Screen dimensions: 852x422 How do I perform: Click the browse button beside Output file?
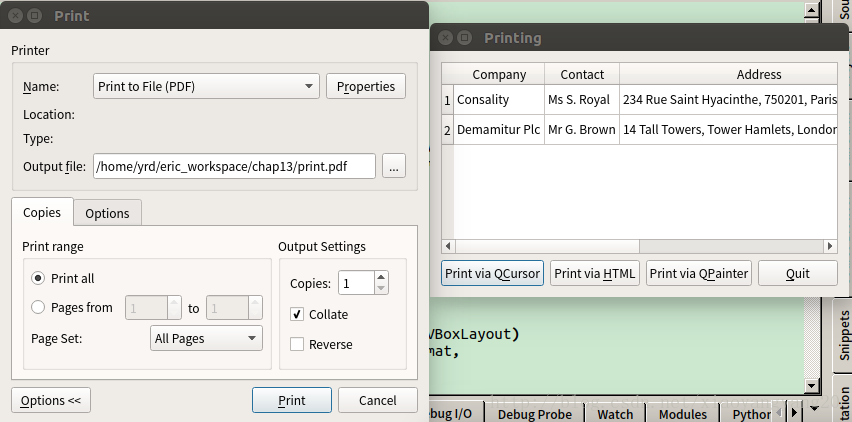pos(394,168)
